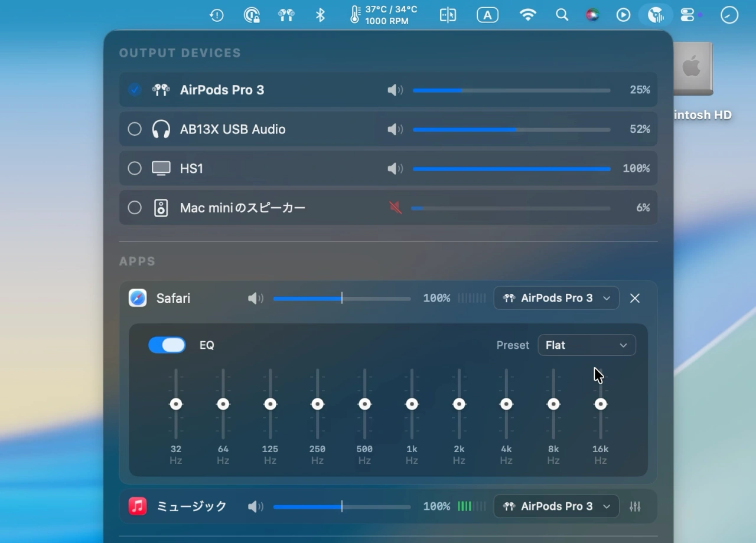Unmute the Mac mini speaker
The width and height of the screenshot is (756, 543).
click(395, 208)
